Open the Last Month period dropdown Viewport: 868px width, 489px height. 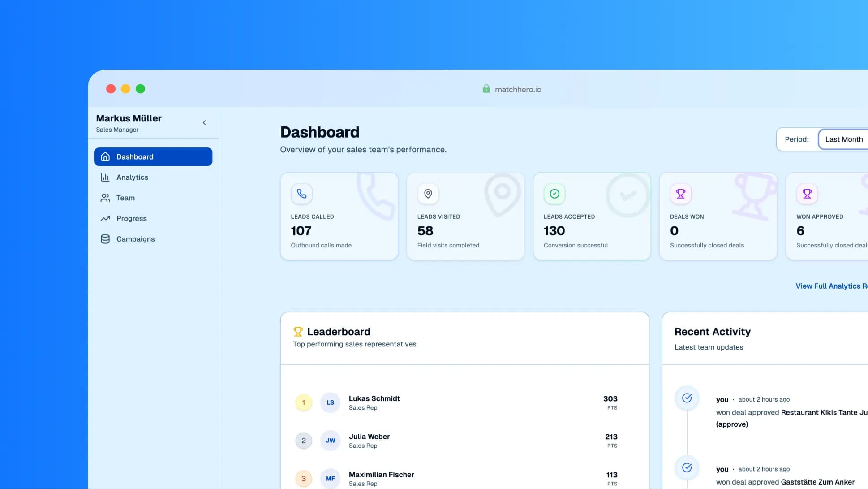pos(843,139)
